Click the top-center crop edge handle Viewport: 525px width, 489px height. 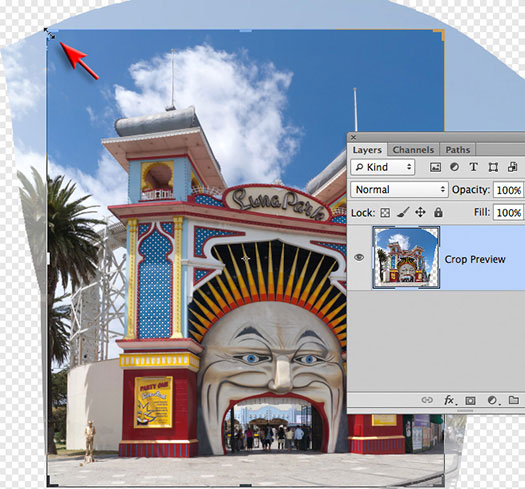coord(246,31)
